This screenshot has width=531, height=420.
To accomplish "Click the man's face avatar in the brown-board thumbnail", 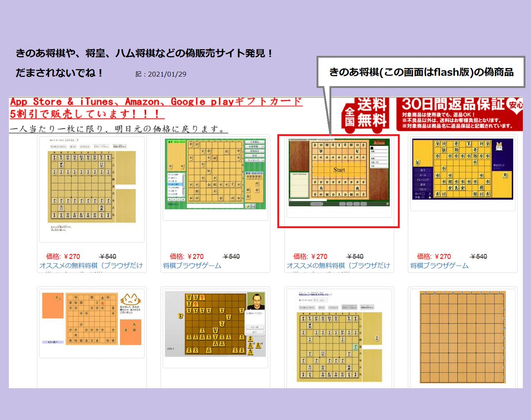I will (x=256, y=301).
